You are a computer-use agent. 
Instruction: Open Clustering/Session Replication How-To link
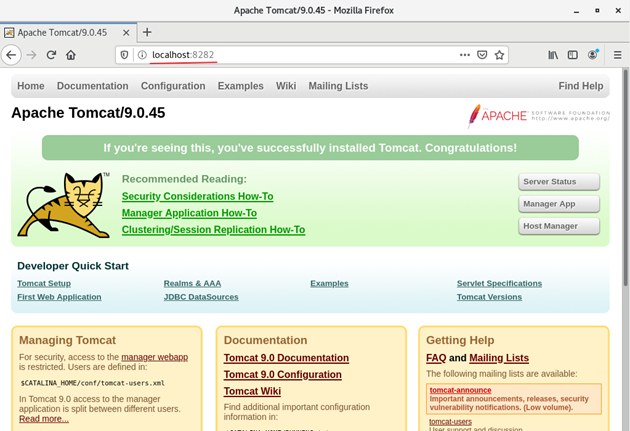point(213,230)
